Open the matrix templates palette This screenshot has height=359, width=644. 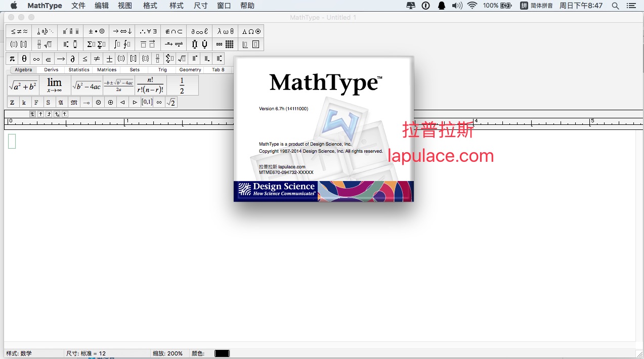[x=225, y=44]
